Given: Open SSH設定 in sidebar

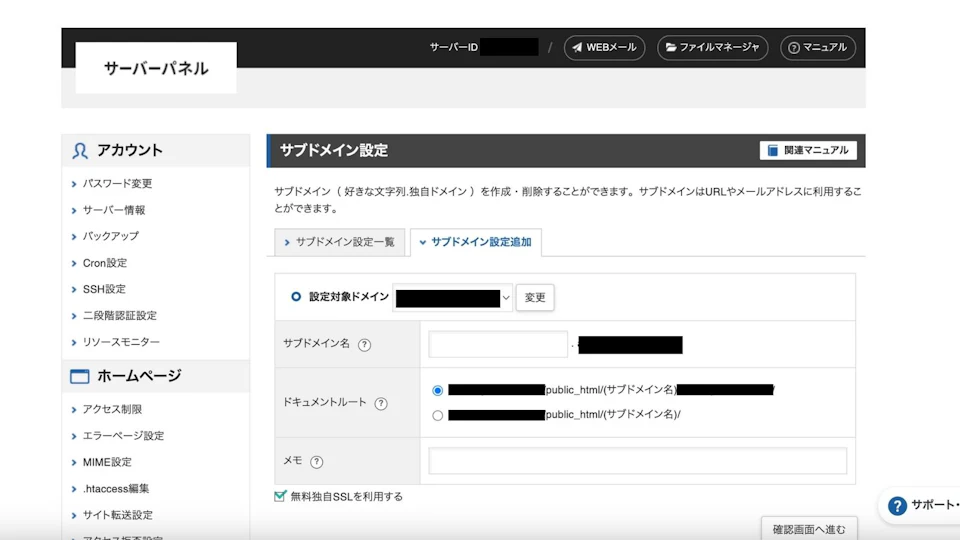Looking at the screenshot, I should [x=104, y=289].
